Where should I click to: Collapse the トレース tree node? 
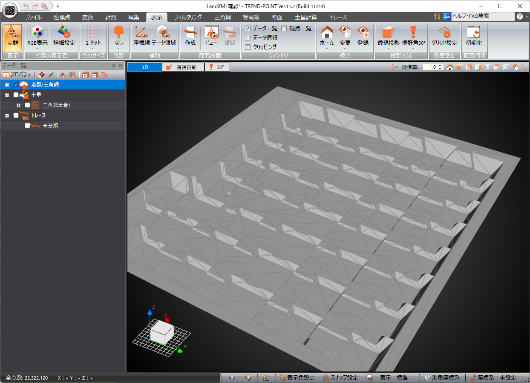click(x=7, y=115)
